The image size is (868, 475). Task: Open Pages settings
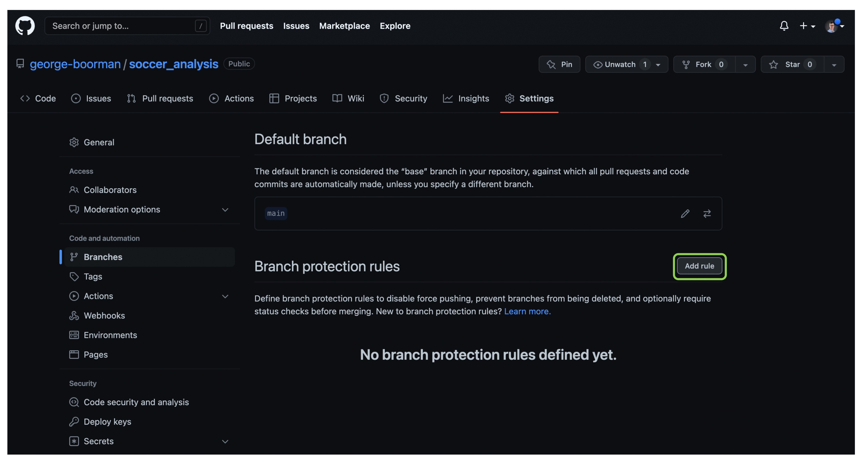click(x=150, y=355)
